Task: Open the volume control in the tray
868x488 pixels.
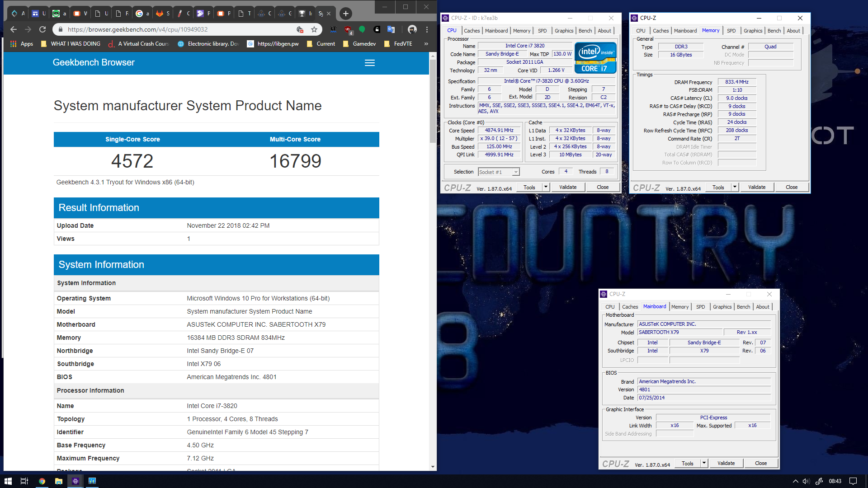Action: (806, 481)
